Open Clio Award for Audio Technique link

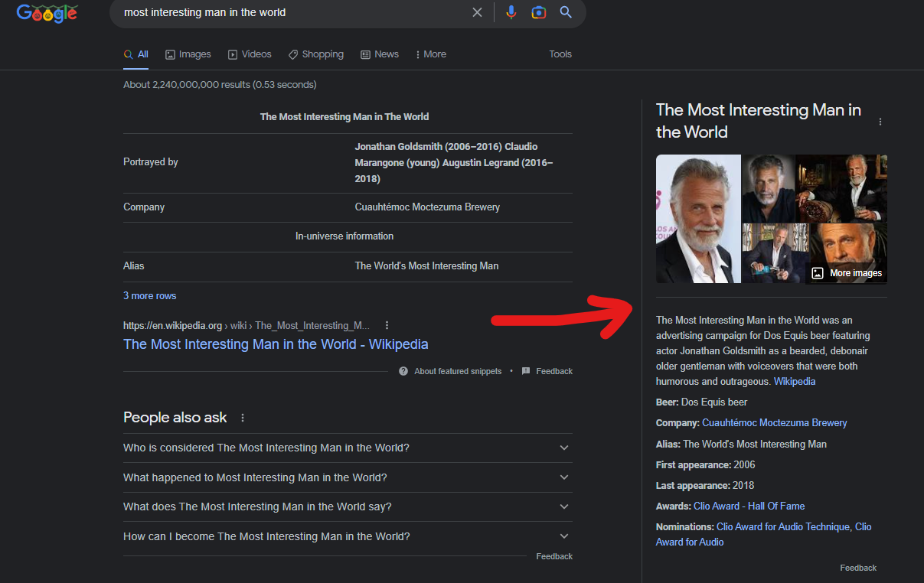[x=784, y=526]
